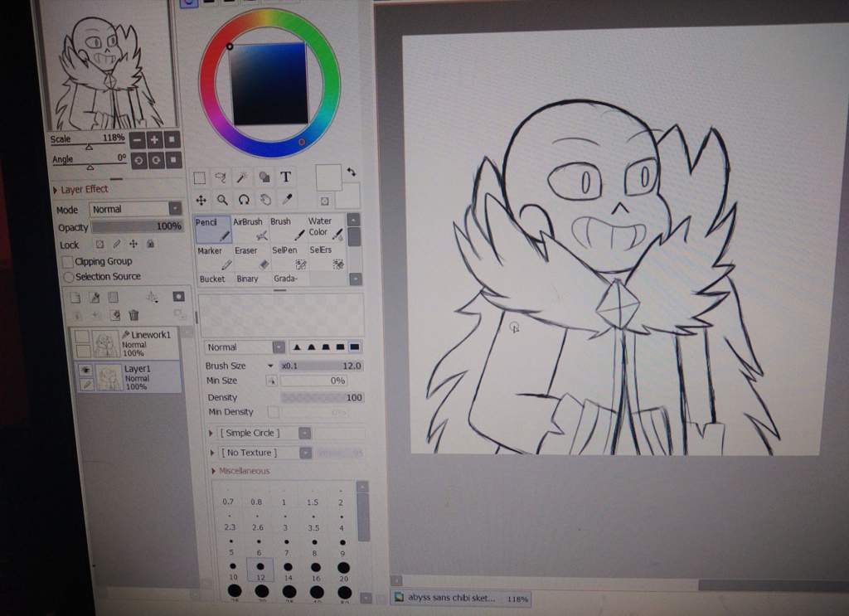The width and height of the screenshot is (849, 616).
Task: Open the No Texture dropdown arrow
Action: pos(306,453)
